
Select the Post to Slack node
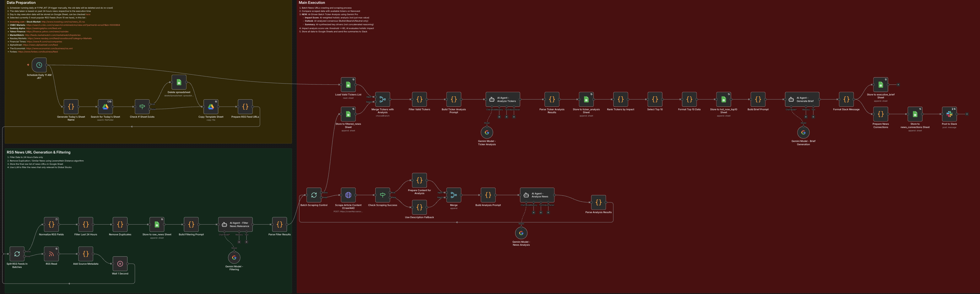949,114
